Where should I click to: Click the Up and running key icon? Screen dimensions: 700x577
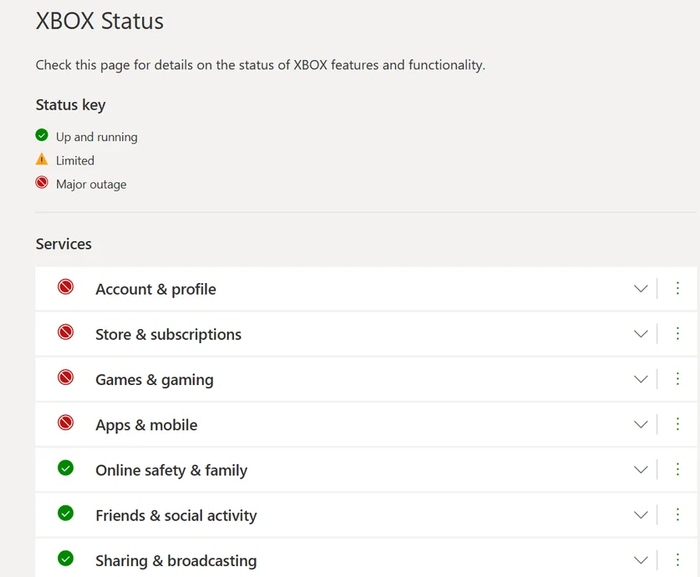[x=42, y=135]
